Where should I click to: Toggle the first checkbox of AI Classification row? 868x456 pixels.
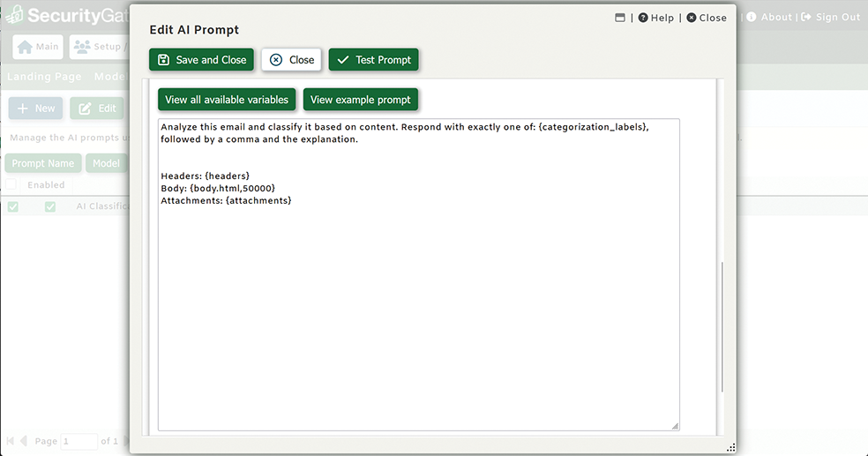pyautogui.click(x=13, y=206)
